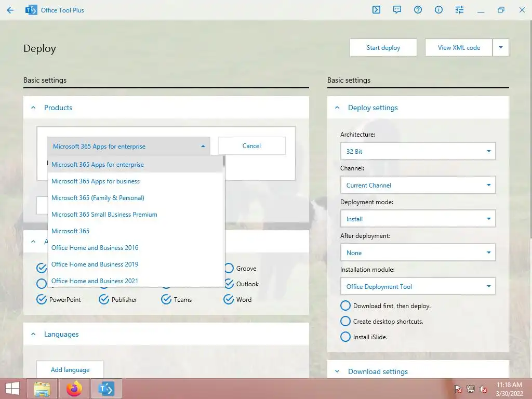The width and height of the screenshot is (532, 399).
Task: Choose Office Home and Business 2021
Action: [135, 281]
